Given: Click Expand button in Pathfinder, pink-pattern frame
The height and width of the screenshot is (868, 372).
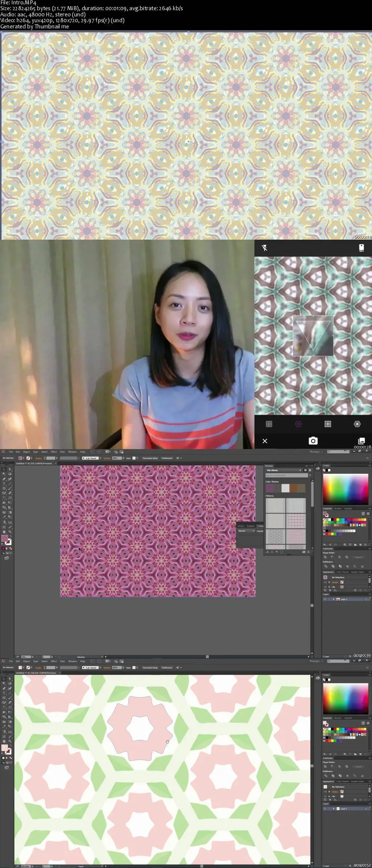Looking at the screenshot, I should [x=358, y=557].
